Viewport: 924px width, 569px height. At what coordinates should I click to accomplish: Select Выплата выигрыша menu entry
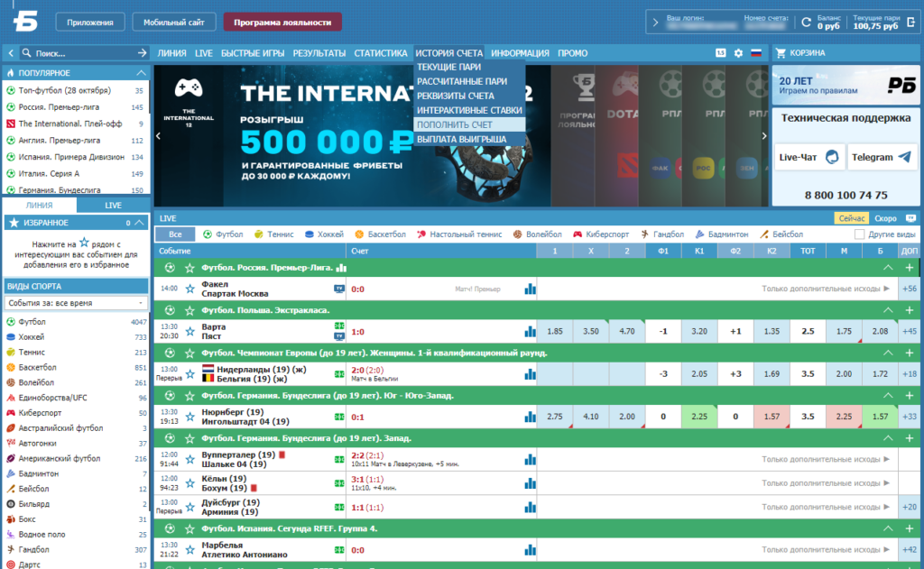[469, 140]
